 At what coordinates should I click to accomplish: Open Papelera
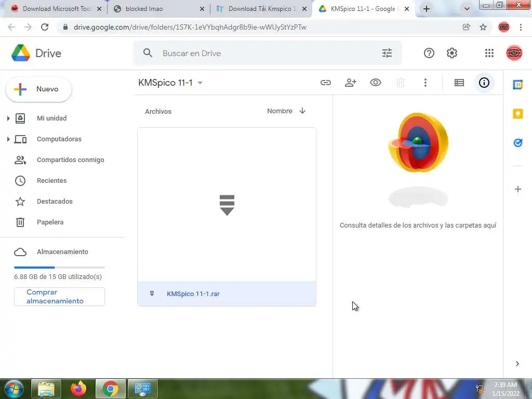(x=50, y=222)
